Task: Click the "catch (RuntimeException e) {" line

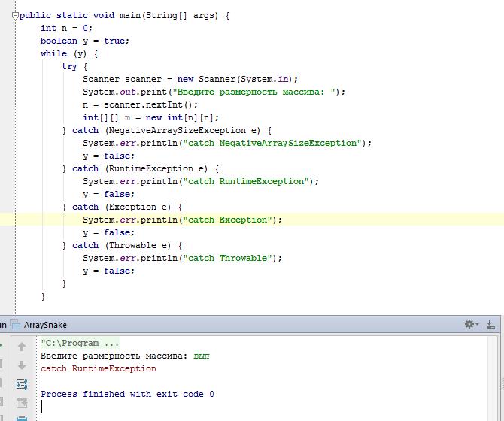Action: pos(141,168)
